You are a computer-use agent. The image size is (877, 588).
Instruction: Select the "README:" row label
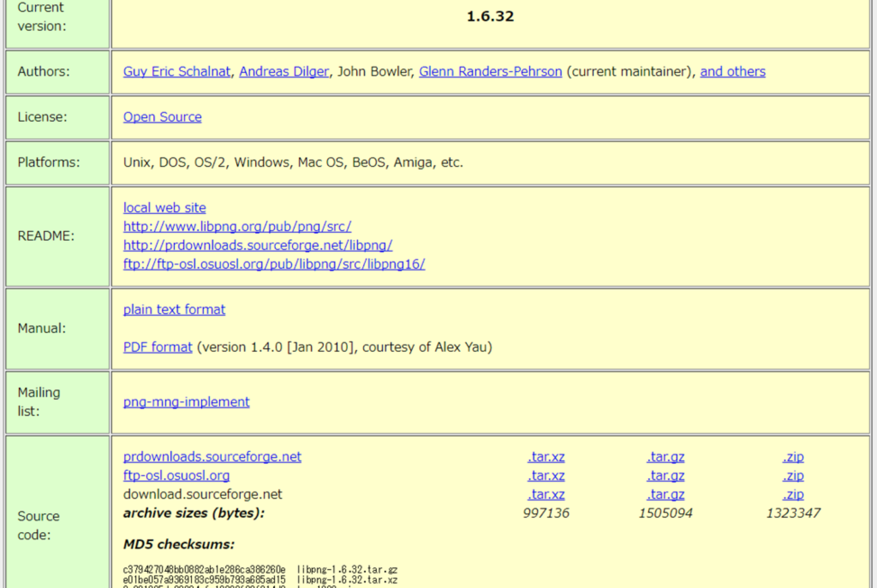46,236
